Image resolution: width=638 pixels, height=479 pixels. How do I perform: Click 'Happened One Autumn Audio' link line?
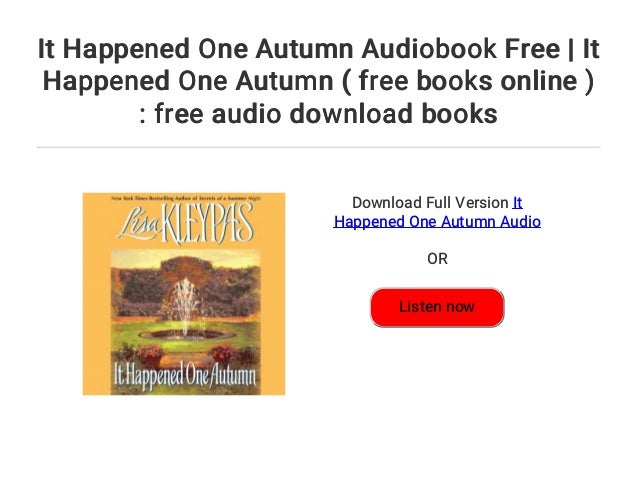click(437, 222)
